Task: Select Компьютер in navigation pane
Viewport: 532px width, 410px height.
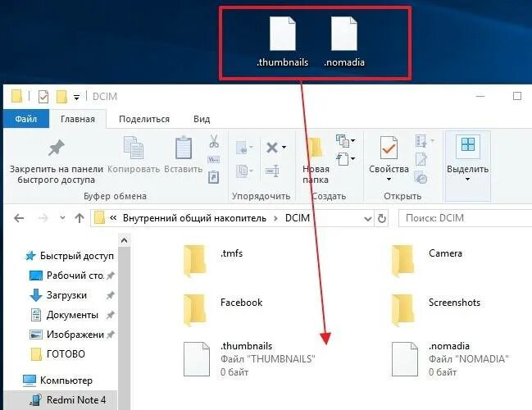Action: pos(57,380)
